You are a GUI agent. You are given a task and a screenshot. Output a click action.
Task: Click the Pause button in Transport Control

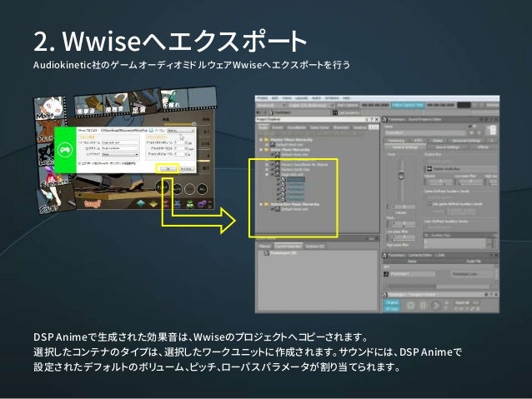point(423,306)
